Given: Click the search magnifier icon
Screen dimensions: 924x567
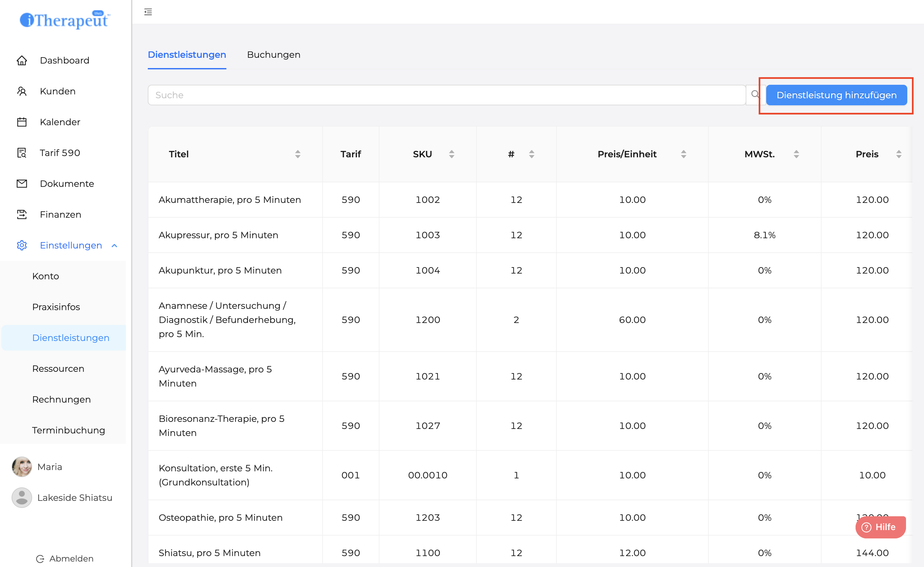Looking at the screenshot, I should click(755, 94).
